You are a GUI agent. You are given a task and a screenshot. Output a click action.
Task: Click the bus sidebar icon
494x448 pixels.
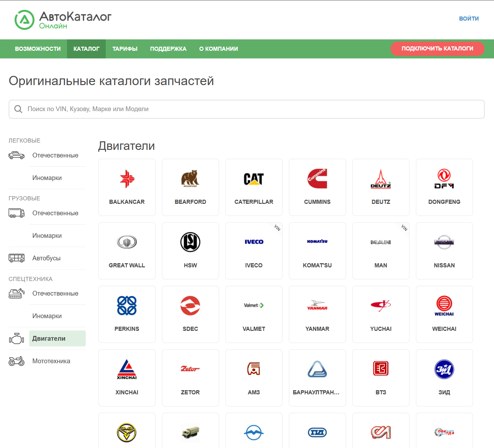click(x=17, y=258)
